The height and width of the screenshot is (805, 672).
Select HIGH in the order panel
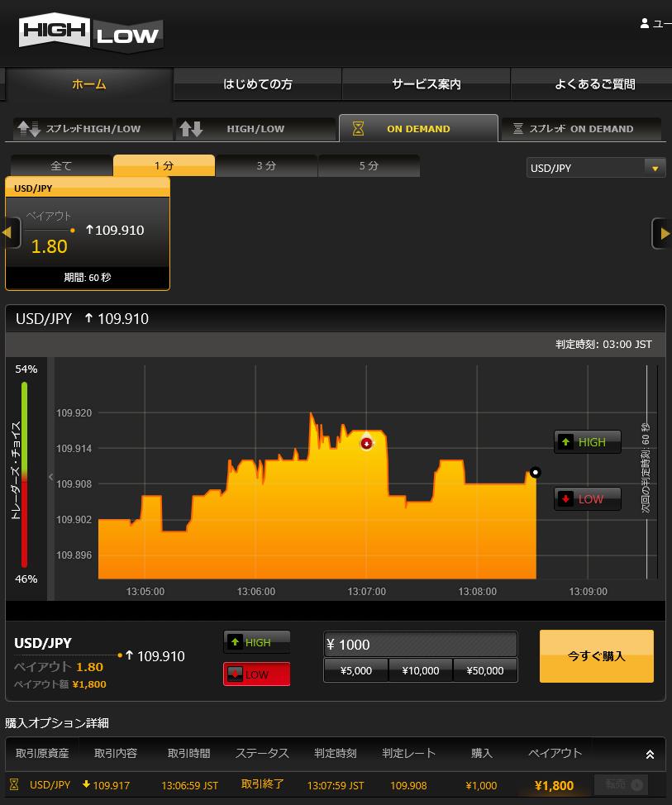coord(257,641)
